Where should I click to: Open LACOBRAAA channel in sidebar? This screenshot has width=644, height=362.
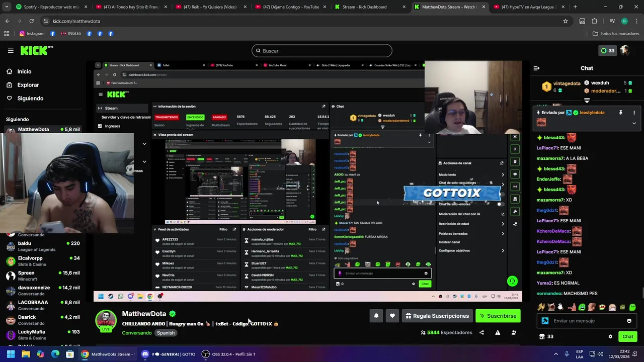click(x=43, y=305)
